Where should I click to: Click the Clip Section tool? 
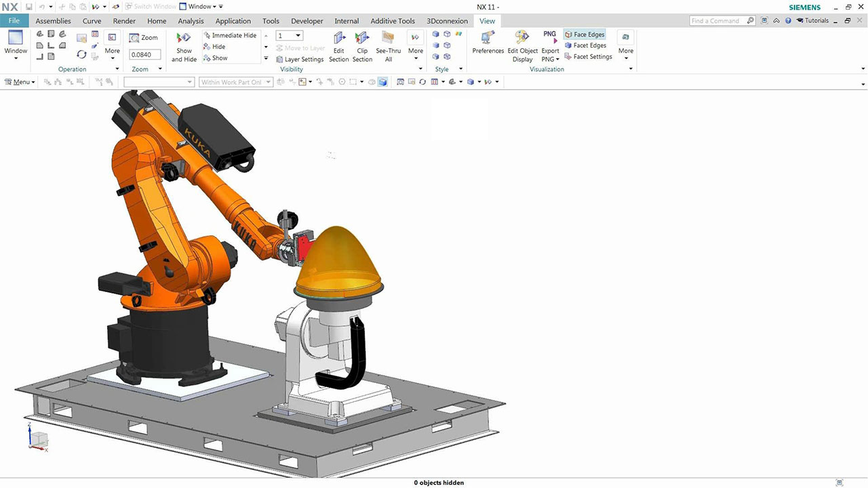[362, 47]
